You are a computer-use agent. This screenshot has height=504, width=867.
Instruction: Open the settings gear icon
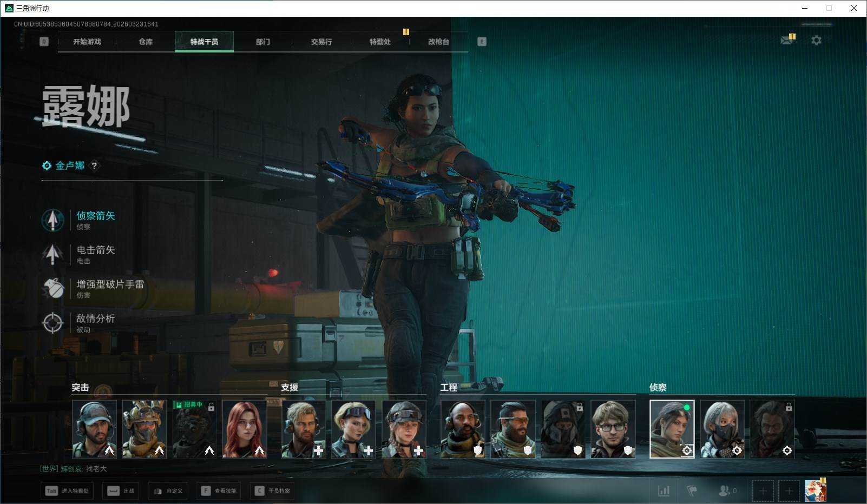816,41
